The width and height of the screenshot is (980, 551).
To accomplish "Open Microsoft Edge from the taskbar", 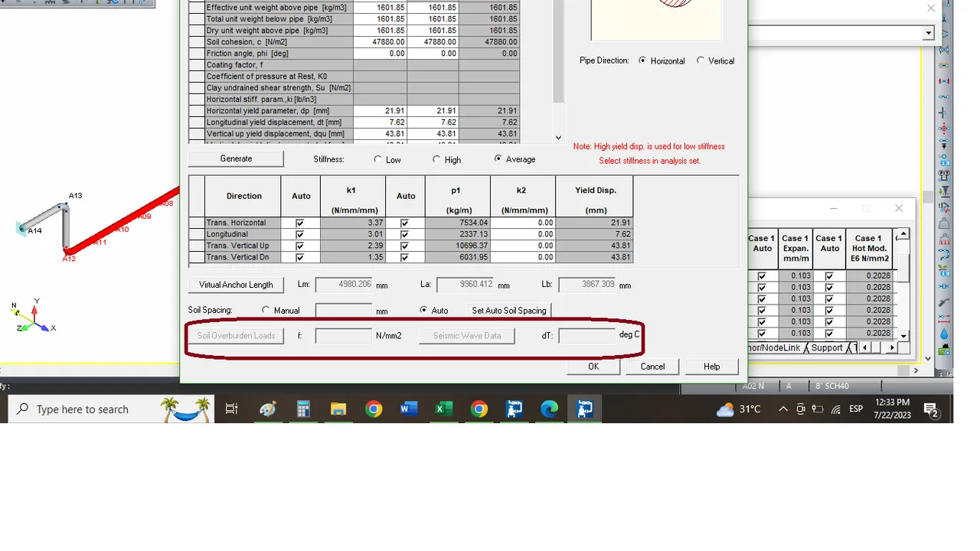I will pos(549,409).
